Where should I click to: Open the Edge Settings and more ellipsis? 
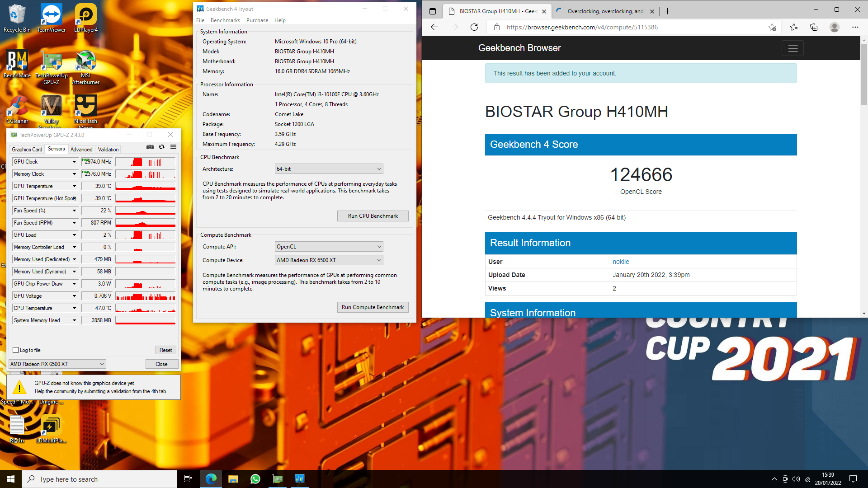pos(855,27)
